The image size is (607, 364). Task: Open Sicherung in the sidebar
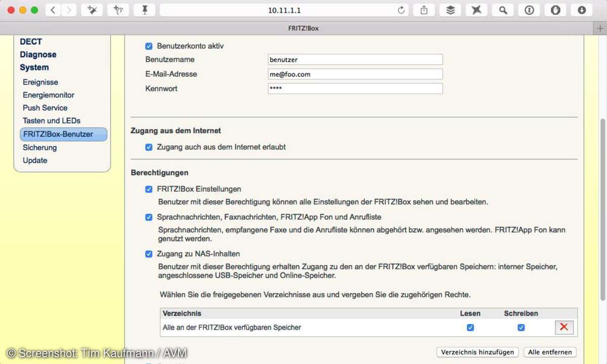[39, 148]
